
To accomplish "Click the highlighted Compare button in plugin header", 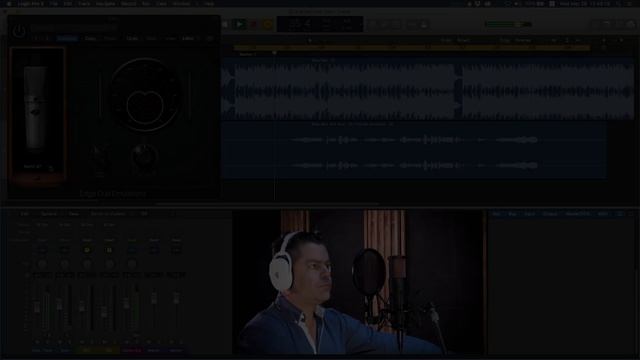I will coord(67,38).
